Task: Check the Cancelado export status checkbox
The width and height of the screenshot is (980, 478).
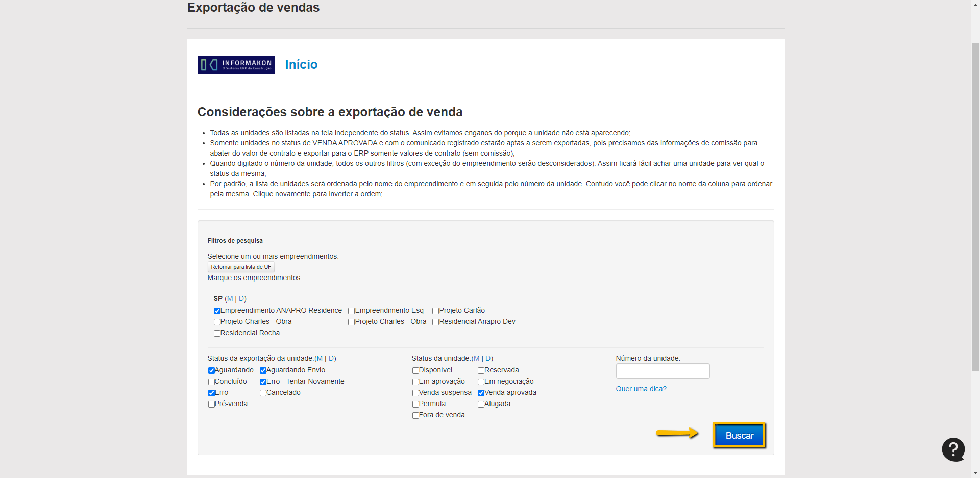Action: tap(263, 393)
